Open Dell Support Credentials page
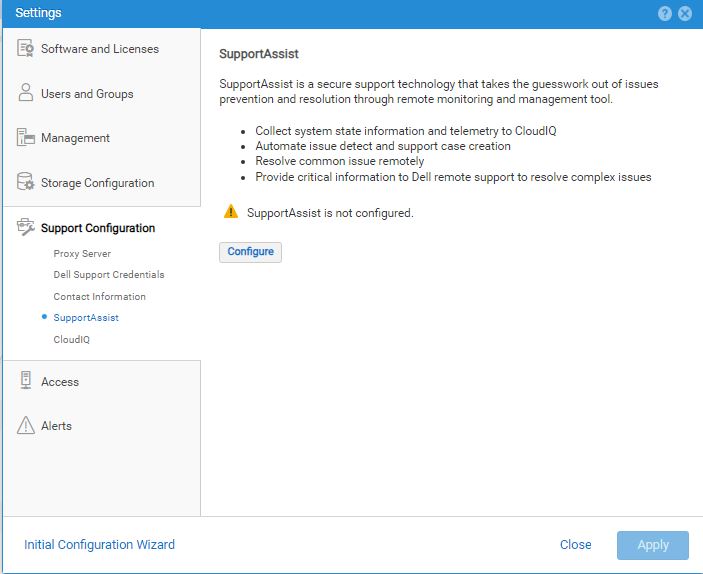Viewport: 703px width, 574px height. [109, 275]
